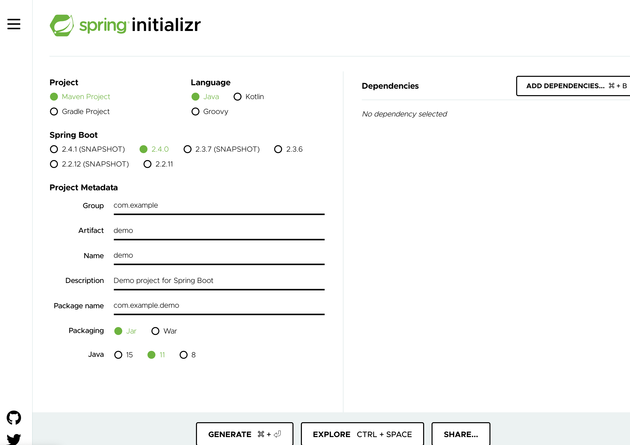This screenshot has width=630, height=445.
Task: Click the Explore button
Action: pyautogui.click(x=362, y=434)
